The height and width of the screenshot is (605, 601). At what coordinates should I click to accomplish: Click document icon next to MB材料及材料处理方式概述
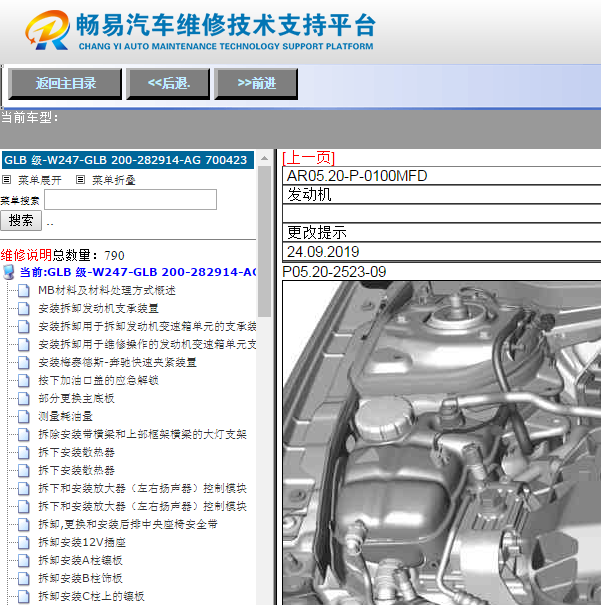(x=23, y=290)
